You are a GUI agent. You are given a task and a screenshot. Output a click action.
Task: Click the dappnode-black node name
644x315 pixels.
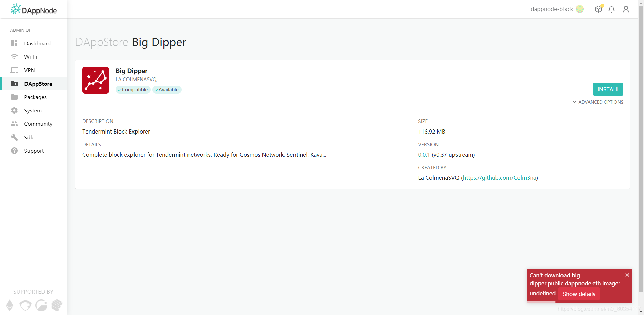coord(552,9)
